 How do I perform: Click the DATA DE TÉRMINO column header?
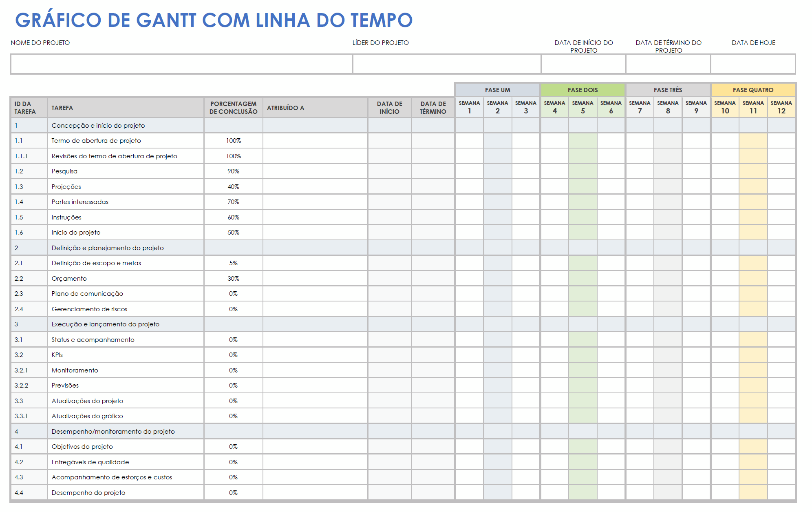pos(433,108)
